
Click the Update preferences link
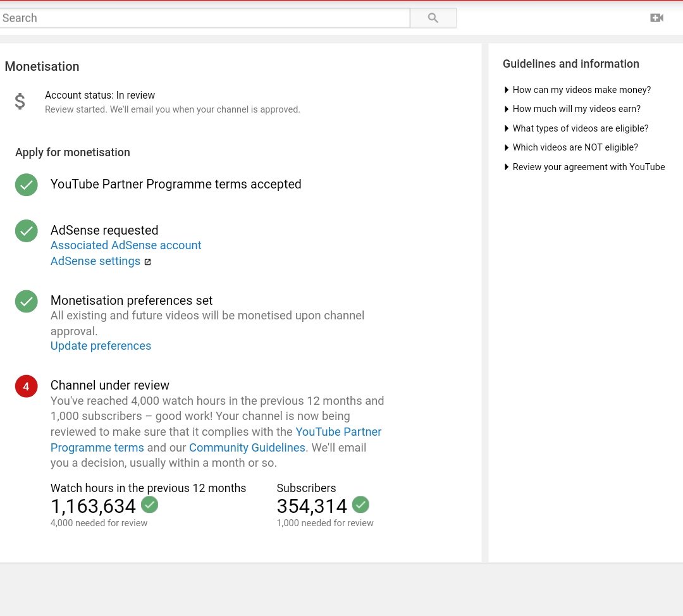point(101,346)
